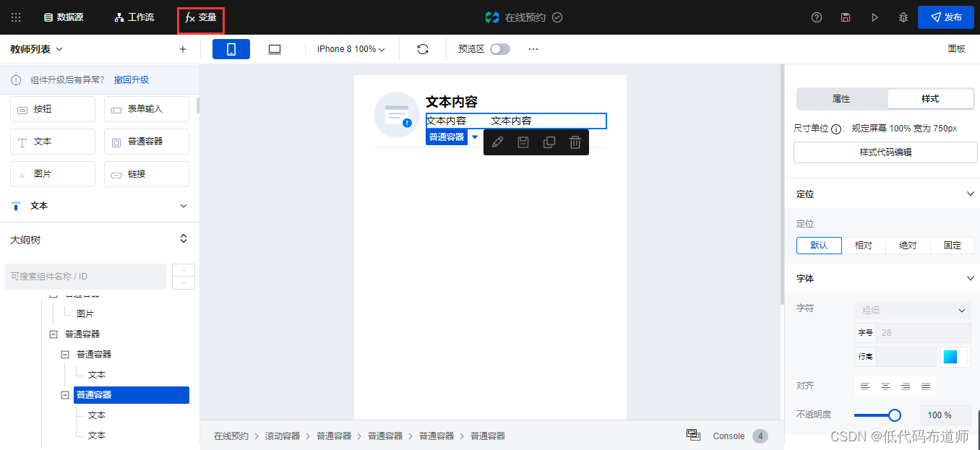The width and height of the screenshot is (980, 450).
Task: Select 相对 positioning option
Action: coord(864,246)
